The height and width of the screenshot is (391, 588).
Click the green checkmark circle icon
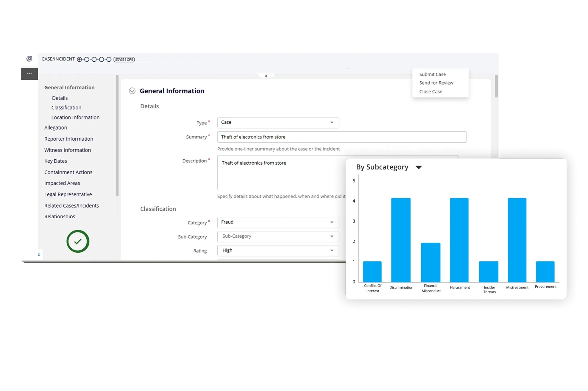tap(78, 242)
